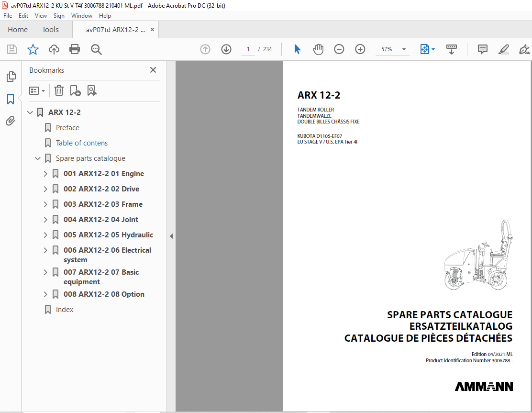
Task: Upload file via cloud share icon
Action: (54, 50)
